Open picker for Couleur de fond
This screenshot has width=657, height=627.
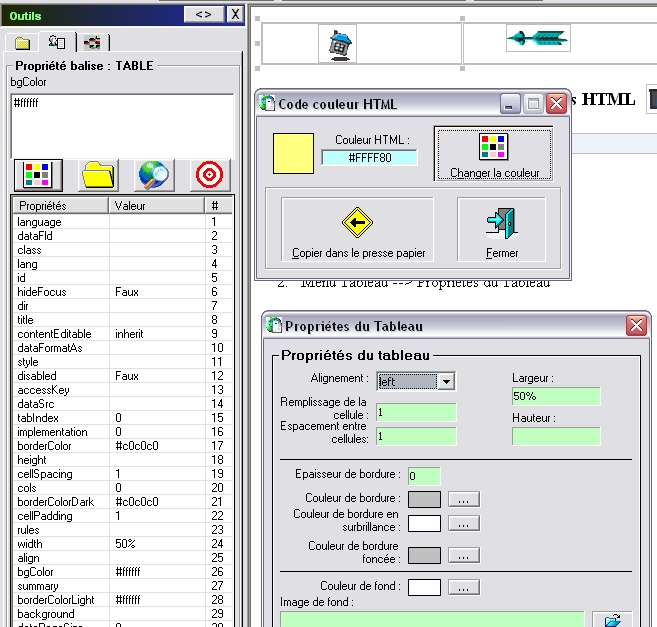(463, 587)
